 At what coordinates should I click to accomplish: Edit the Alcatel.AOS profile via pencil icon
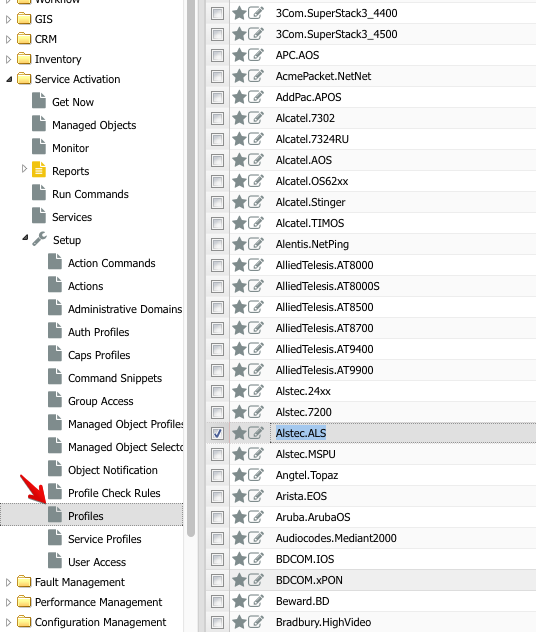pos(256,160)
